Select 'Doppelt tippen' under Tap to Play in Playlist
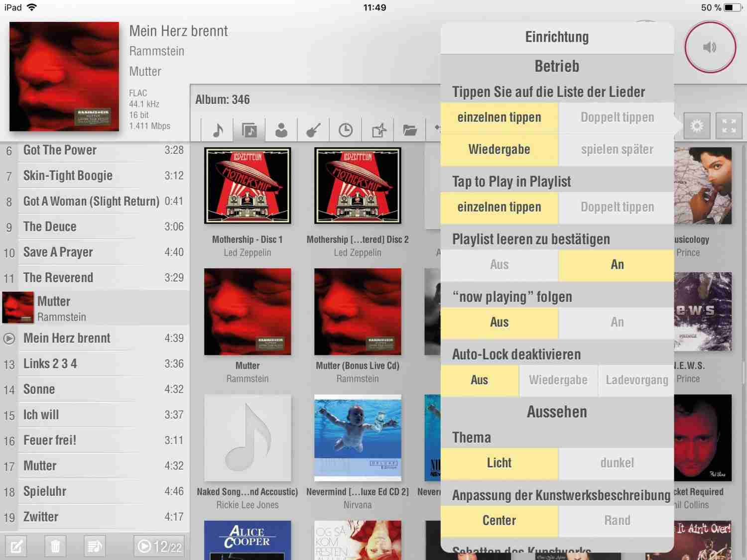The width and height of the screenshot is (747, 560). click(x=617, y=207)
